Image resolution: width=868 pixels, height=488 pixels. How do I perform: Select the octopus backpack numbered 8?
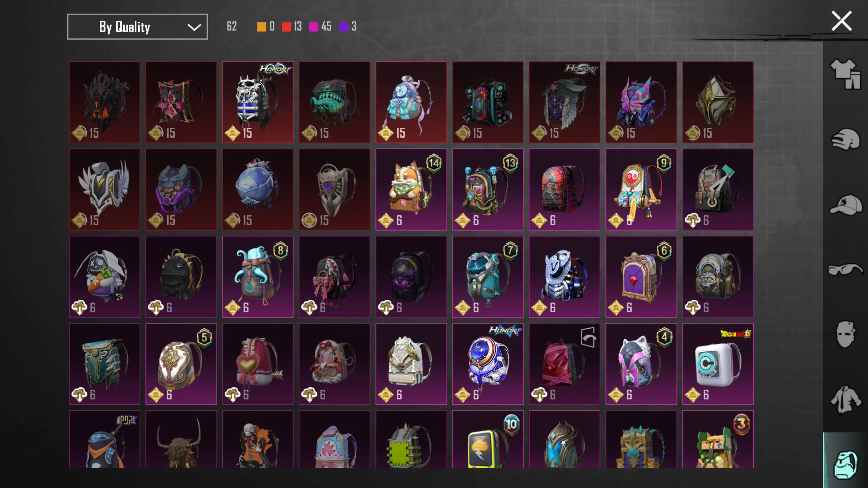(258, 277)
